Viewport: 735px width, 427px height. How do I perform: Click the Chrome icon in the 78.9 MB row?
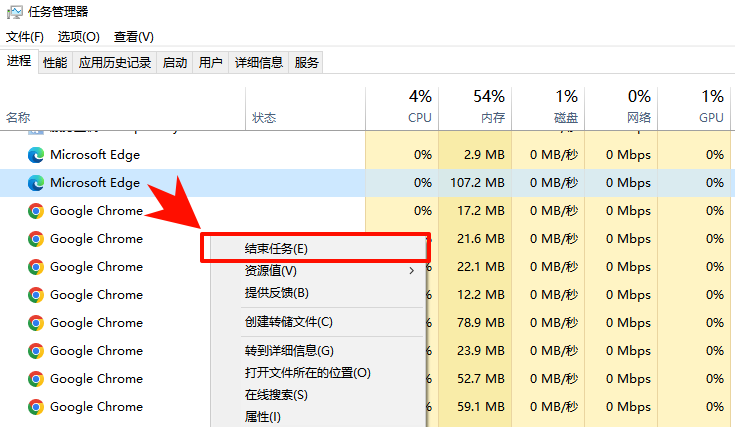tap(36, 323)
